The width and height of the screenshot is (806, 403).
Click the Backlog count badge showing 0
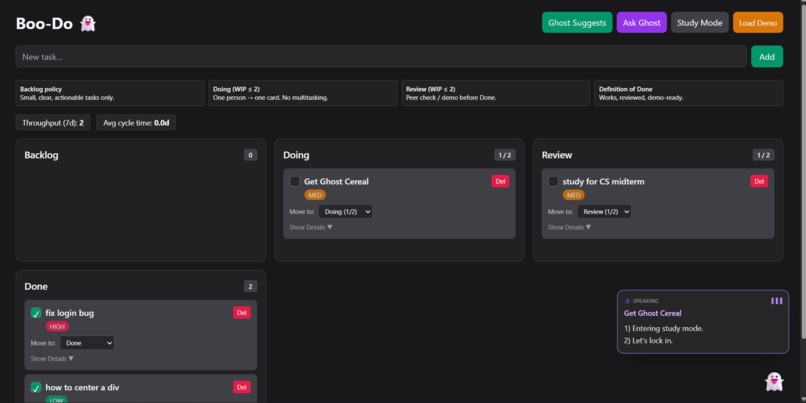[x=250, y=155]
